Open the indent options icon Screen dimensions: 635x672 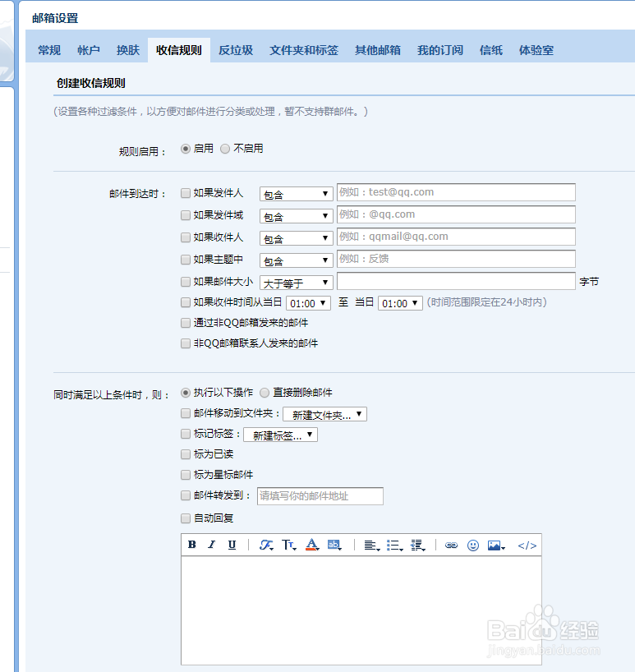click(417, 545)
